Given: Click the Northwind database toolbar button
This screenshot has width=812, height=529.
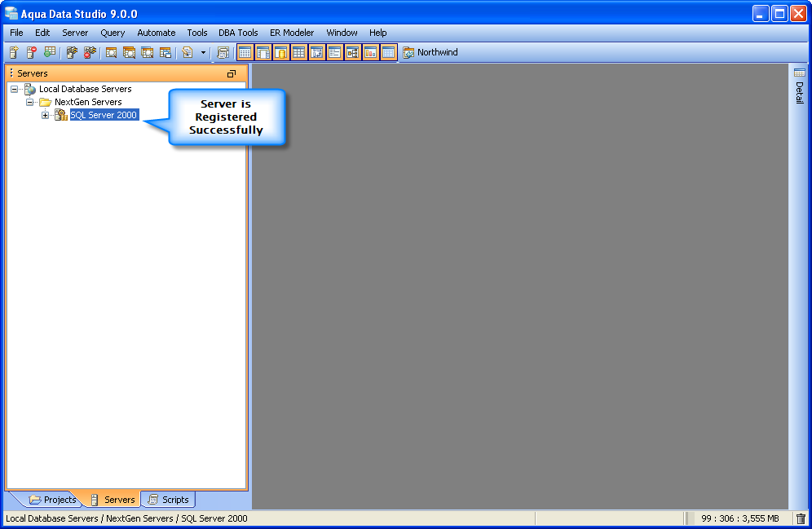Looking at the screenshot, I should tap(430, 52).
